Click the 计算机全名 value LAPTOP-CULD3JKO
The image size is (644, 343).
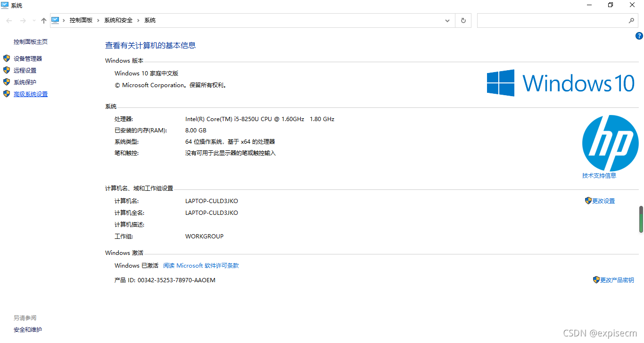(x=212, y=213)
